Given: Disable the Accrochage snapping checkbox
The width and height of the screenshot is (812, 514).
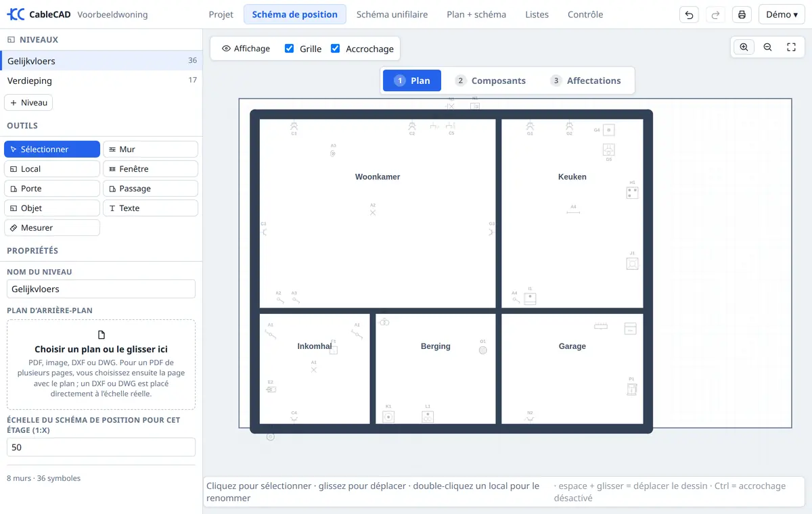Looking at the screenshot, I should point(336,49).
